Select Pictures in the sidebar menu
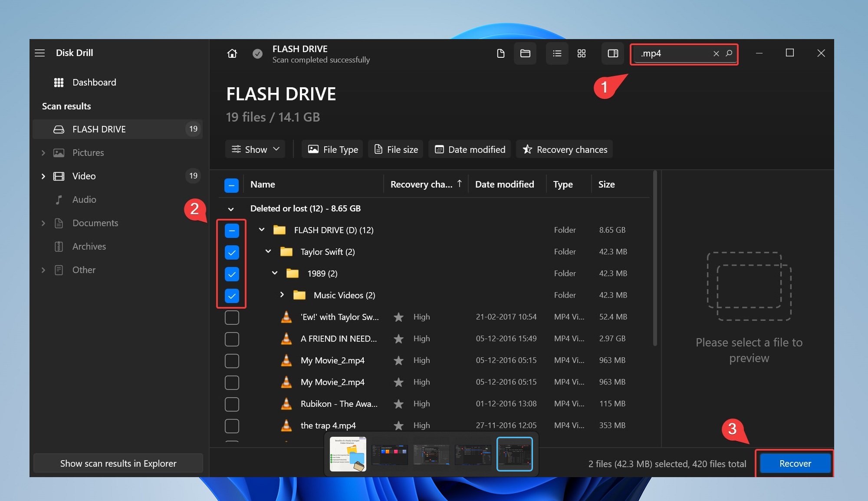This screenshot has width=868, height=501. pyautogui.click(x=88, y=152)
